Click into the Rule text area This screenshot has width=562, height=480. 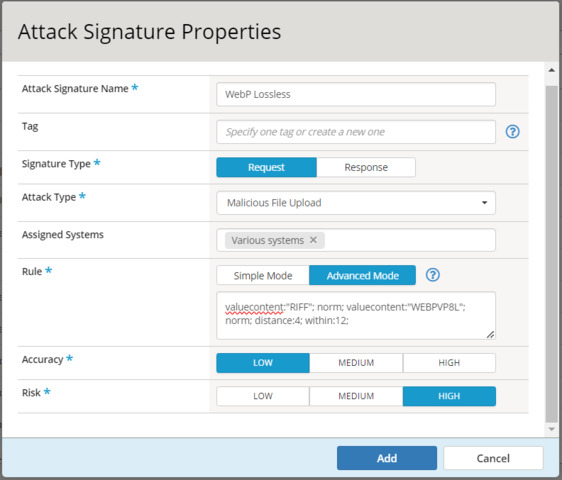[356, 315]
